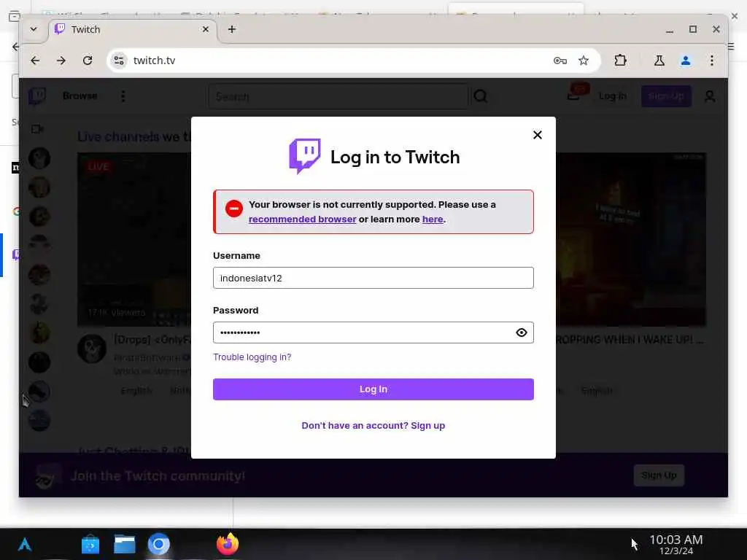Click Sign Up in bottom banner
Screen dimensions: 747x560
click(659, 475)
